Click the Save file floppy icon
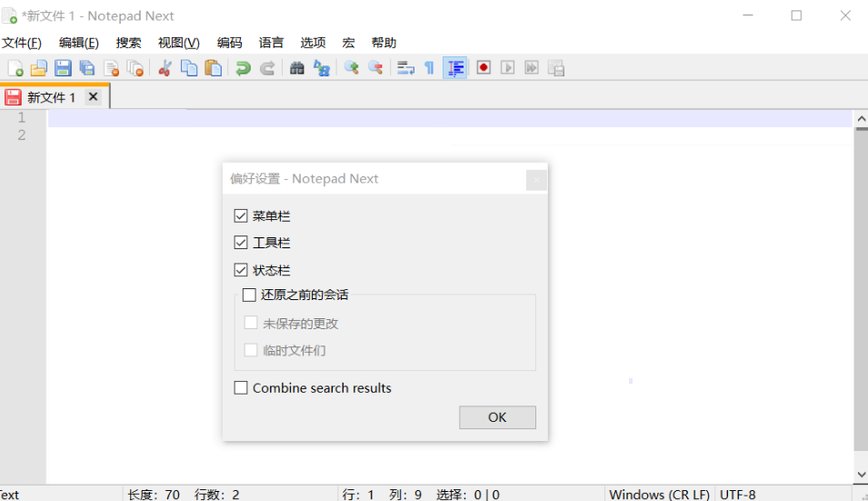 point(63,68)
